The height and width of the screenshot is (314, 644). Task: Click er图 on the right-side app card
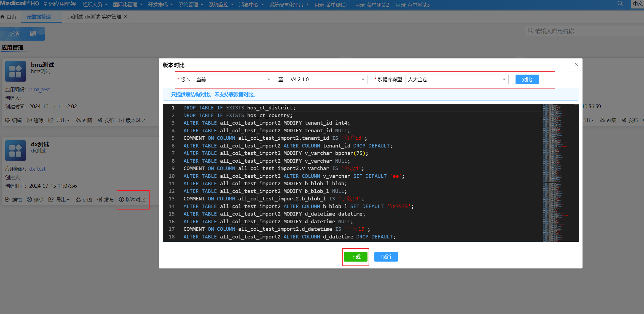608,120
